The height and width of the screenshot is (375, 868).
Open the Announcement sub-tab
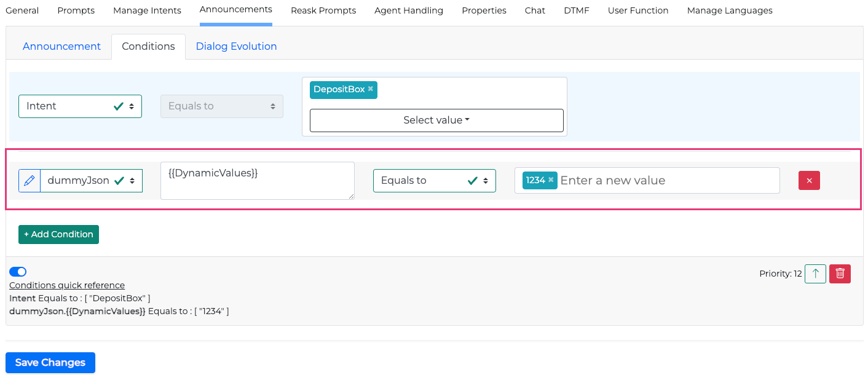click(61, 47)
